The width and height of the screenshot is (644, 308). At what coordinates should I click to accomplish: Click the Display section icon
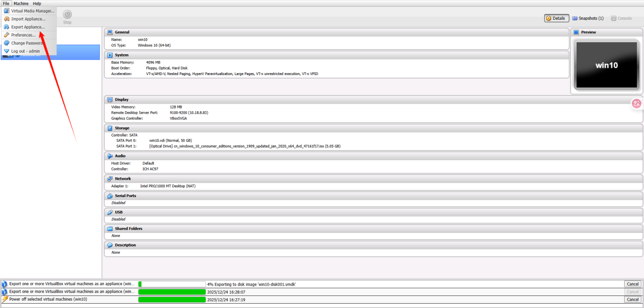110,99
